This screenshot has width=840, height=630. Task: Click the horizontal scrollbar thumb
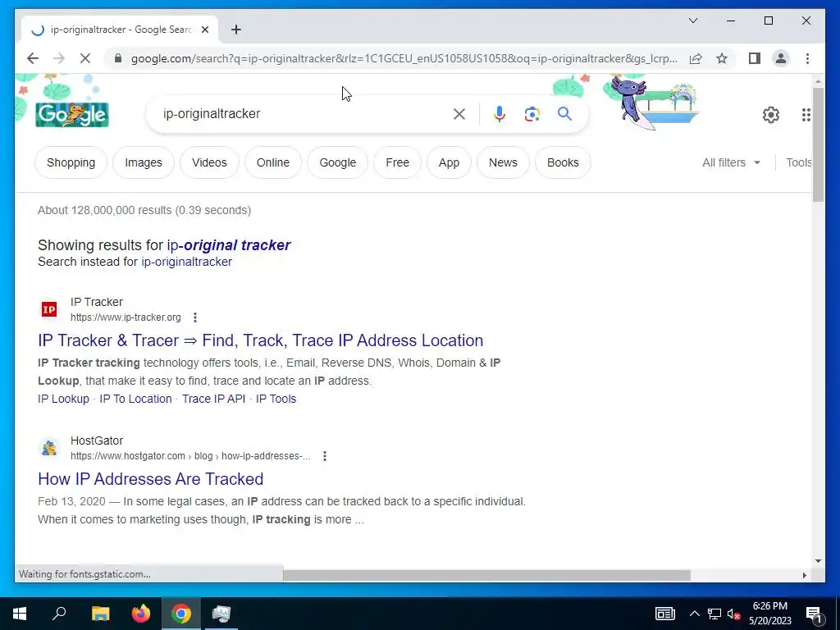point(486,575)
